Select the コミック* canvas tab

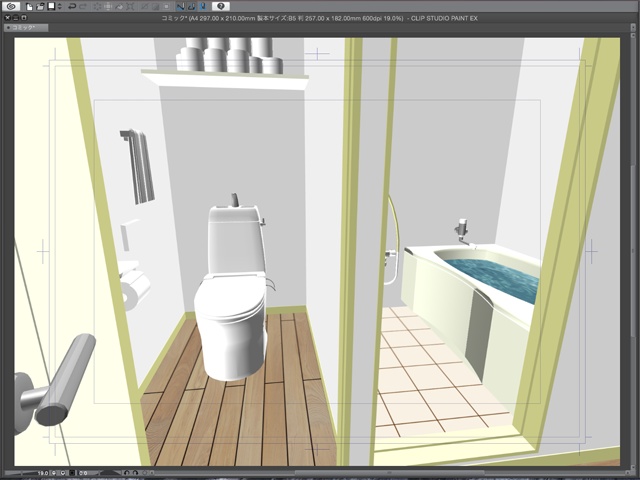pyautogui.click(x=26, y=28)
